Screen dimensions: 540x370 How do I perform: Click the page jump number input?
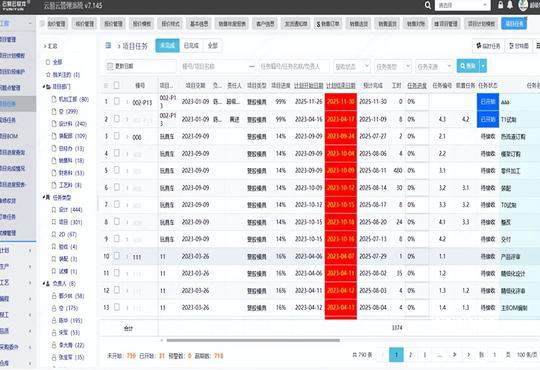pos(495,355)
